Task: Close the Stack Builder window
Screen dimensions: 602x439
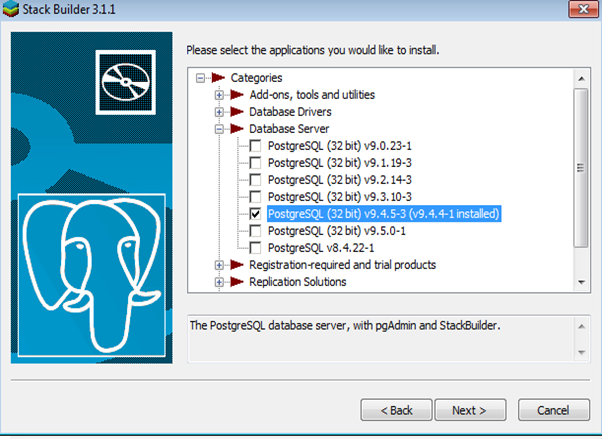Action: [x=583, y=9]
